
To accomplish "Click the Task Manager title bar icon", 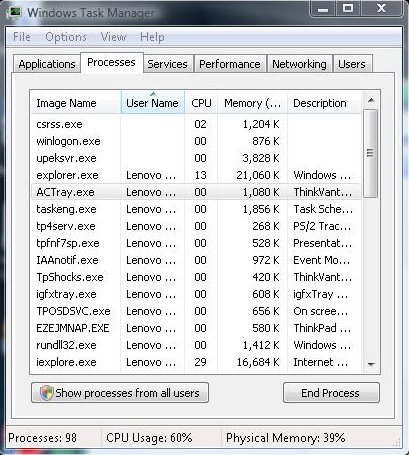I will [x=14, y=12].
